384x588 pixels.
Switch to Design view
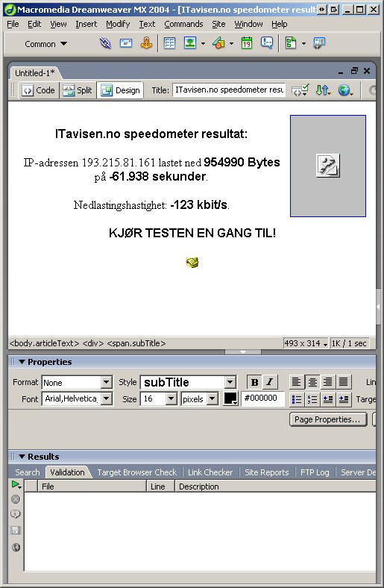(120, 90)
